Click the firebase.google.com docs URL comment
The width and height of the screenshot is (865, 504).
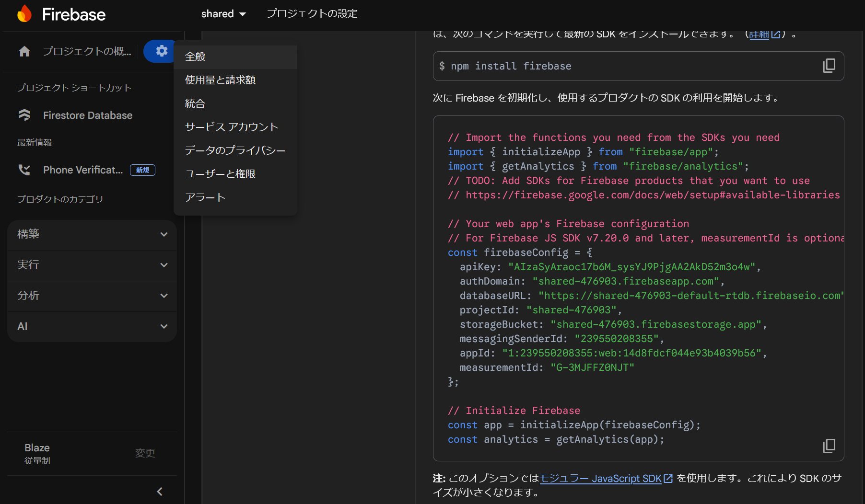[644, 195]
